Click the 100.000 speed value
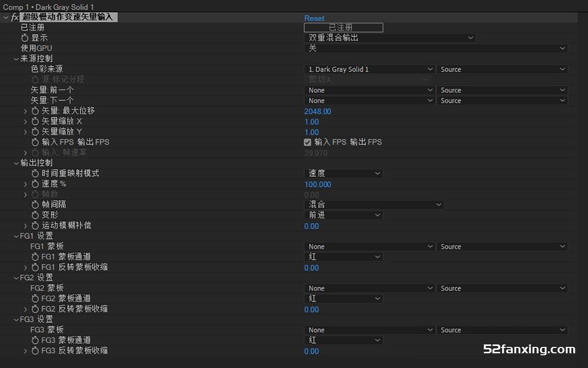 (x=318, y=184)
